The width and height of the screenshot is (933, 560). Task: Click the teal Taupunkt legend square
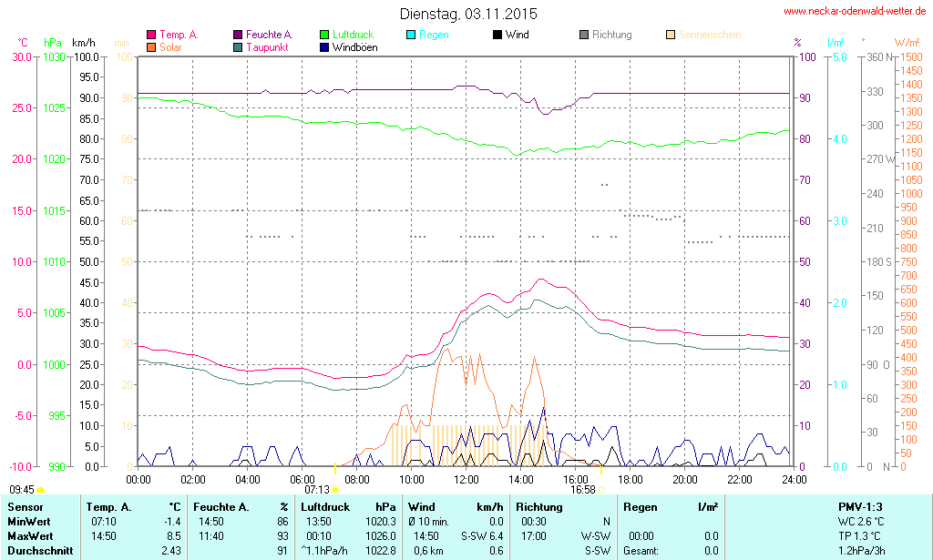pyautogui.click(x=238, y=47)
